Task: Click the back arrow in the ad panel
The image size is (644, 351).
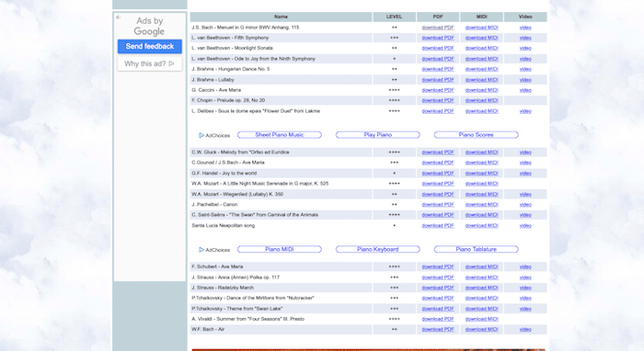Action: click(x=119, y=17)
